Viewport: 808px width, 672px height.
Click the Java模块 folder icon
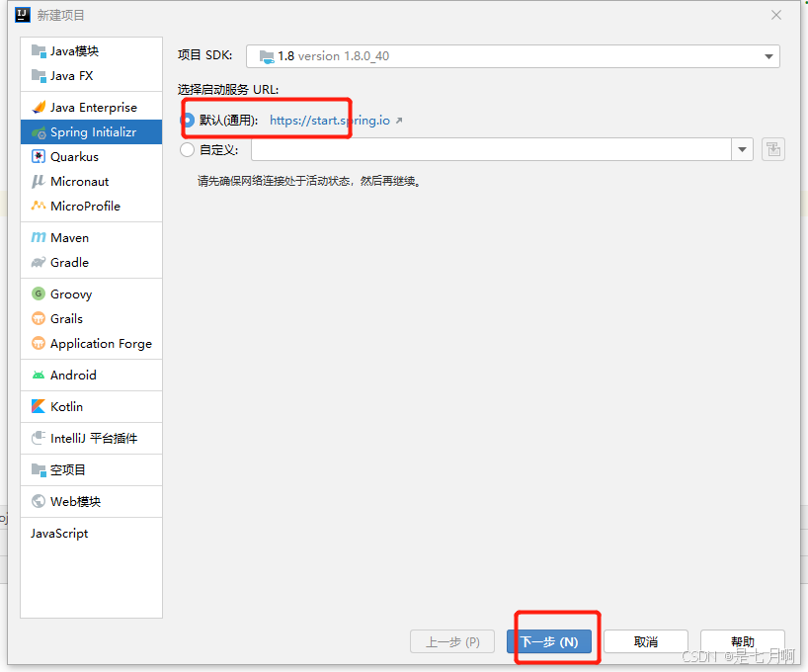39,50
